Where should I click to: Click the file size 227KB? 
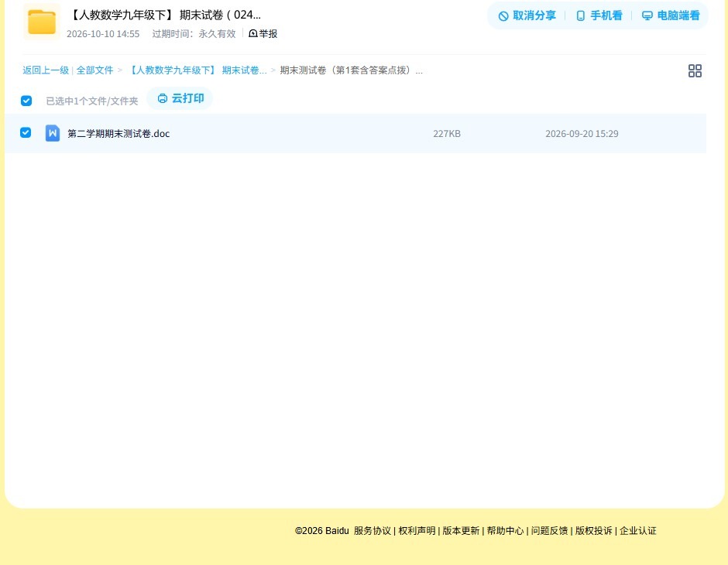click(x=447, y=134)
